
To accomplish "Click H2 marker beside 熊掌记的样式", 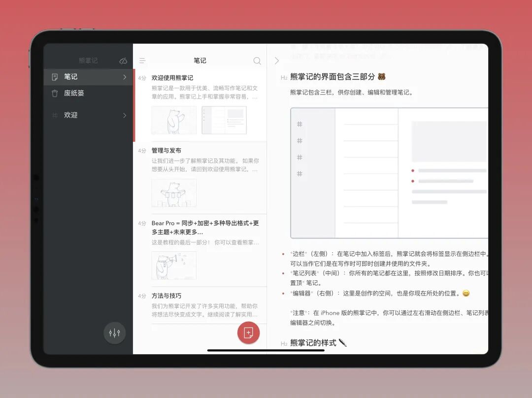I will coord(284,344).
